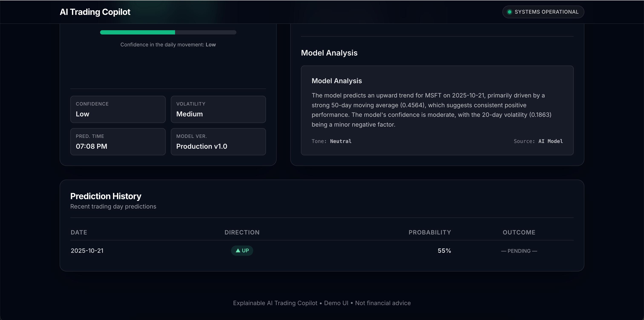Click the Source: AI Model label
Screen dimensions: 644x320
[x=538, y=141]
